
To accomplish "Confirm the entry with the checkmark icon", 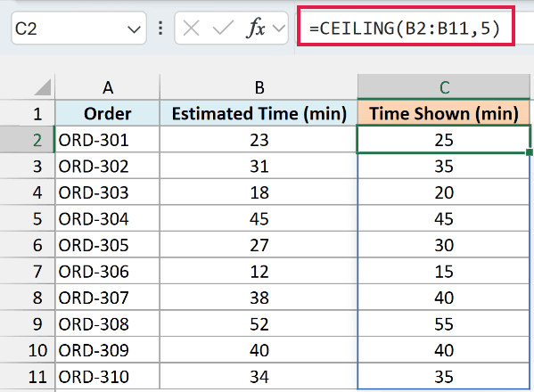I will (x=223, y=28).
